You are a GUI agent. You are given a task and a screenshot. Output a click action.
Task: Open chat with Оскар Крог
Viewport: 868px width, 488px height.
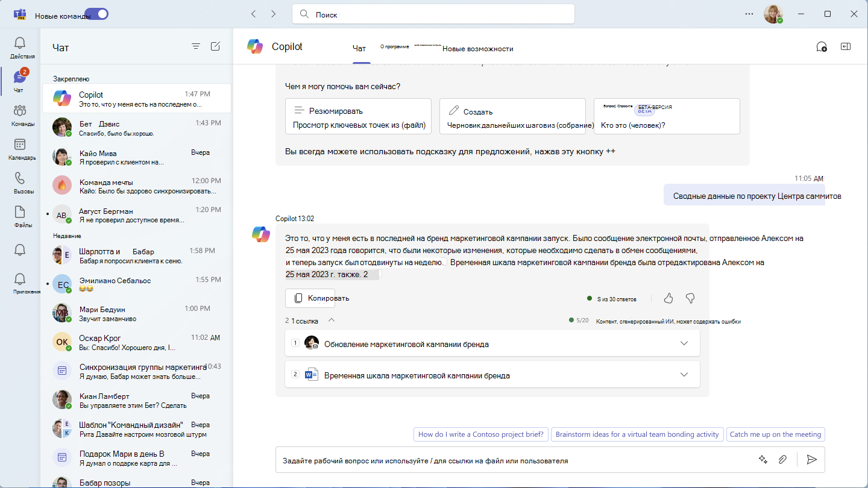tap(137, 342)
